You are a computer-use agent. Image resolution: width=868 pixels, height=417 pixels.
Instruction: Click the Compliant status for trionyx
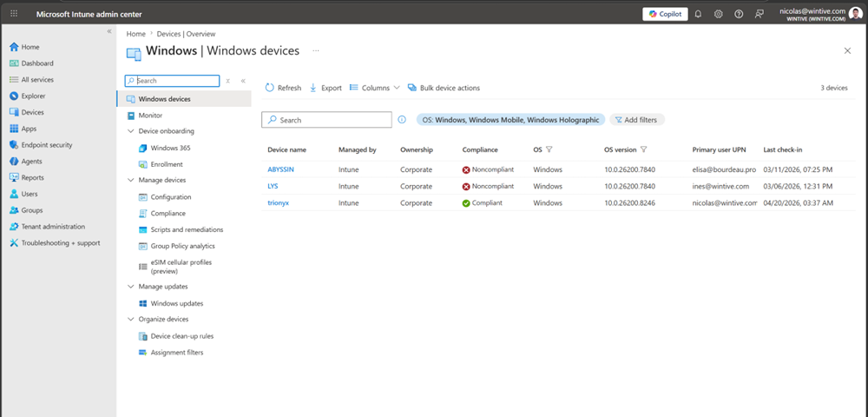tap(483, 202)
